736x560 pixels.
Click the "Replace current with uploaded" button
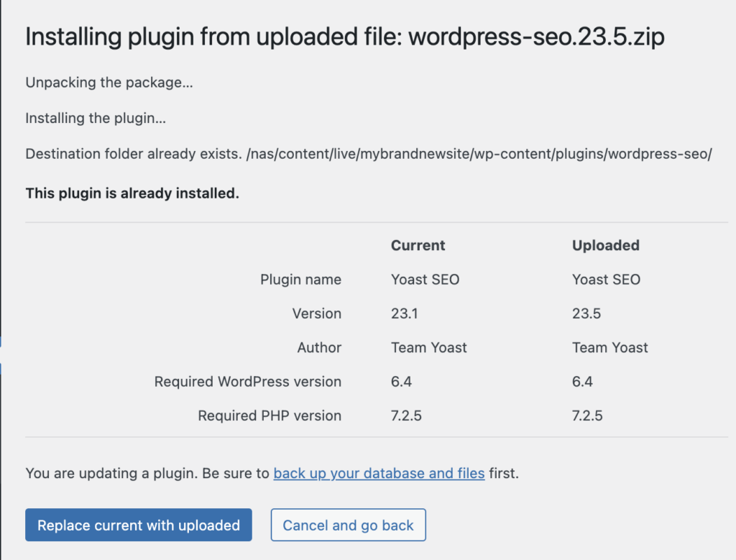(x=138, y=525)
